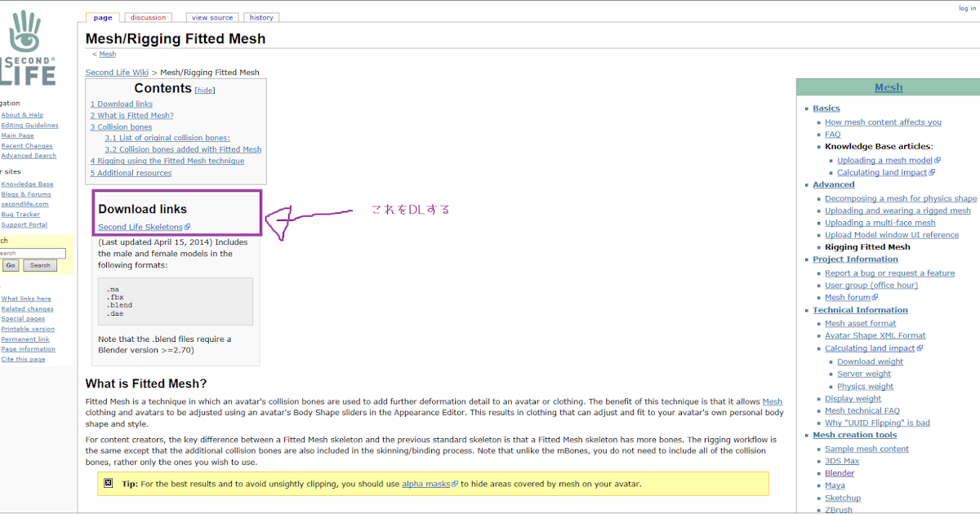Image resolution: width=980 pixels, height=514 pixels.
Task: Open the Printable version link
Action: click(28, 330)
